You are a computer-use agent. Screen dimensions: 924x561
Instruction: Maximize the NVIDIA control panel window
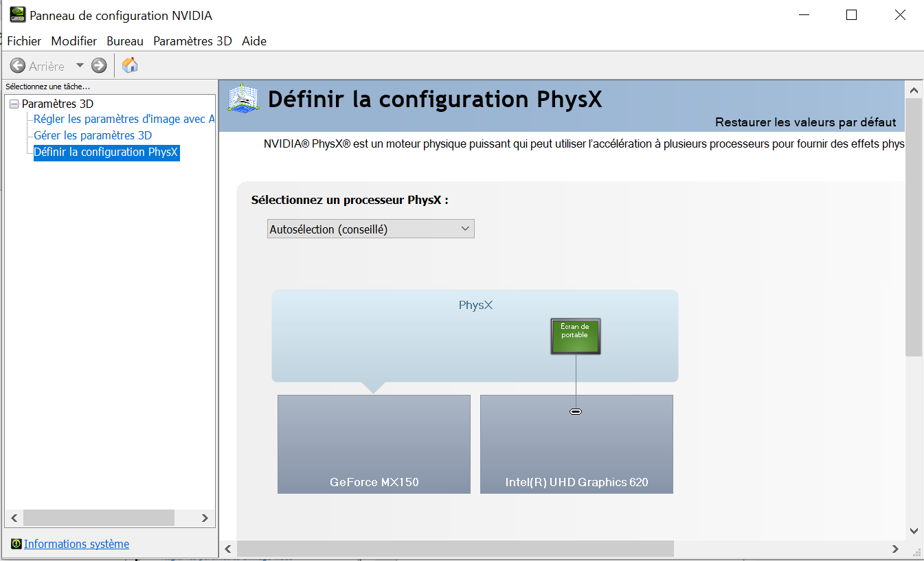click(x=851, y=15)
